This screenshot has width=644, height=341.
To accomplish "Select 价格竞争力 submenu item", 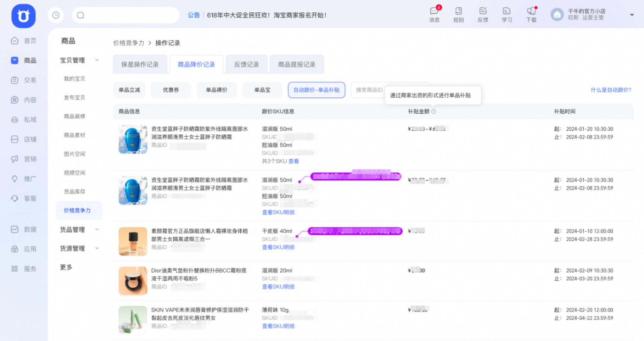I will click(x=79, y=210).
